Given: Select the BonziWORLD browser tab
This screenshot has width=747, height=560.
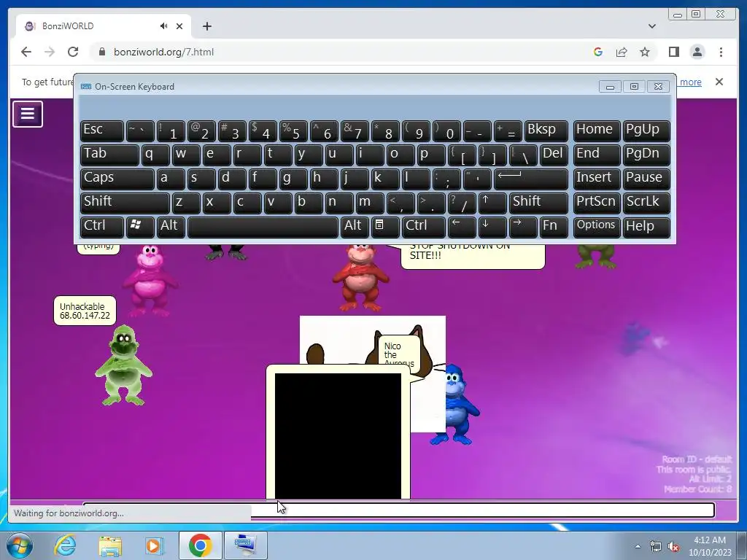Looking at the screenshot, I should pos(104,26).
